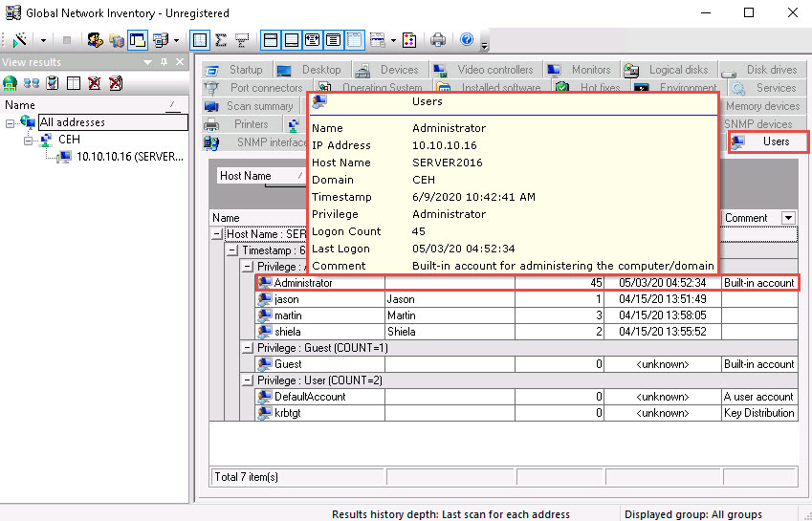Image resolution: width=812 pixels, height=521 pixels.
Task: Select the jason user row
Action: point(527,299)
